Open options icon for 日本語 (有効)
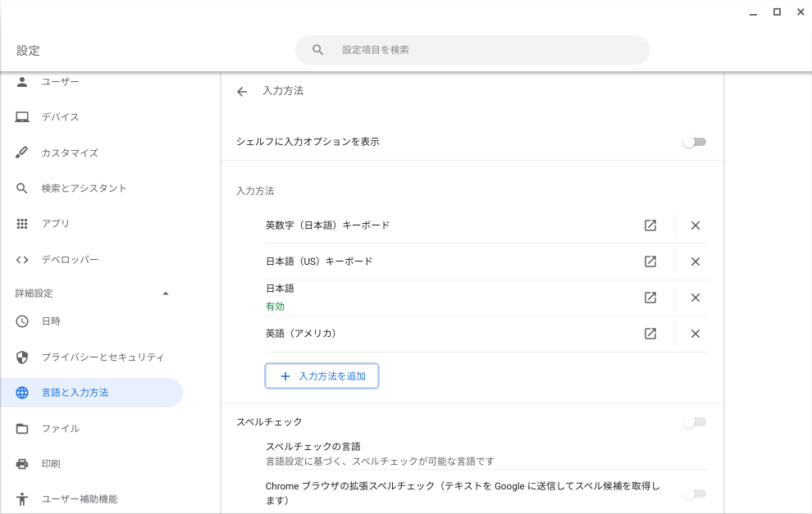 click(650, 298)
